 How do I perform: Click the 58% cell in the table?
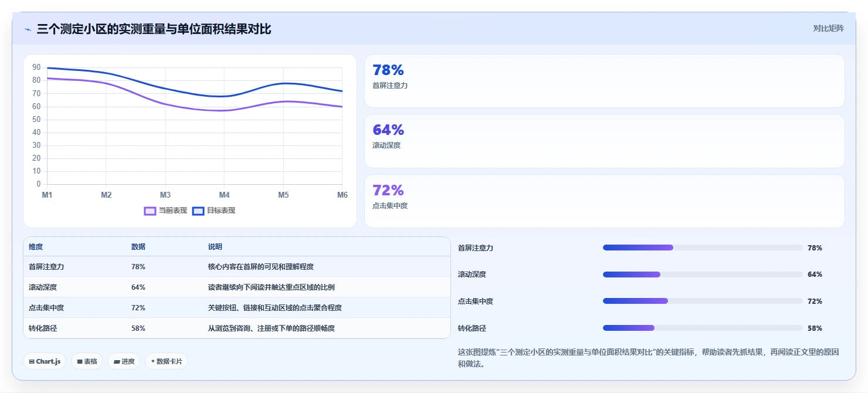click(138, 328)
